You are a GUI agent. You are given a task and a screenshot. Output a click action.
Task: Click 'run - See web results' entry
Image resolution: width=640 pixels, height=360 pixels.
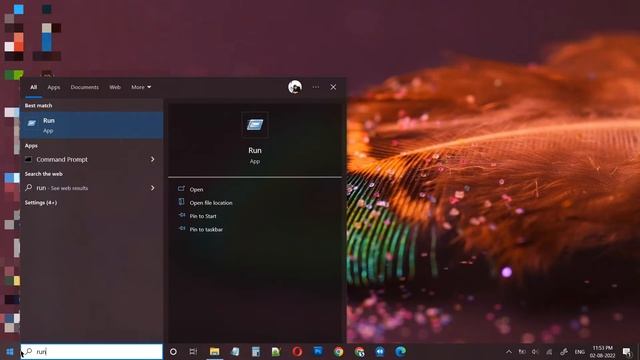[92, 188]
